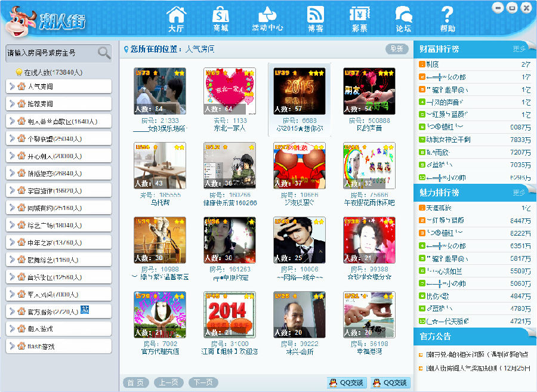The image size is (537, 392).
Task: Open room thumbnail with 2015 fireworks
Action: click(299, 91)
